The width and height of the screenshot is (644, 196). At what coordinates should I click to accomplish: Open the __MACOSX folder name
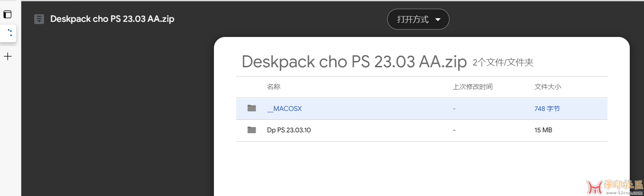(x=284, y=108)
